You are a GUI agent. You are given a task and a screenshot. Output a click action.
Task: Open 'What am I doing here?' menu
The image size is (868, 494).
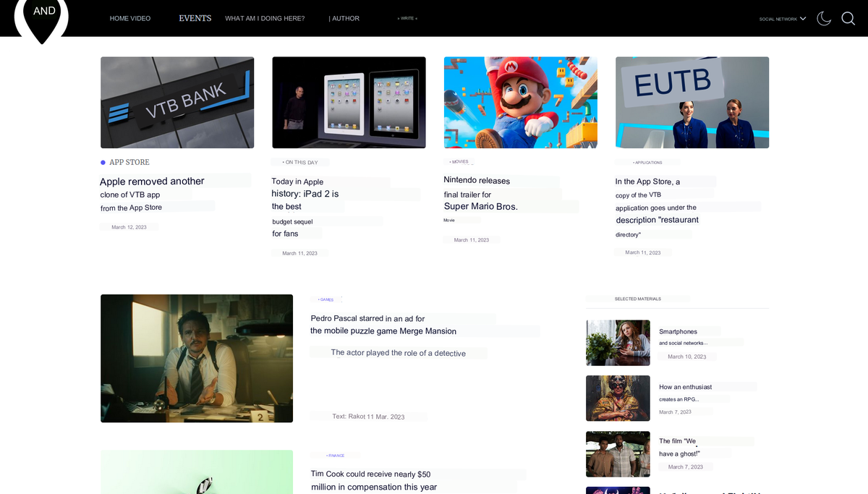pyautogui.click(x=265, y=18)
